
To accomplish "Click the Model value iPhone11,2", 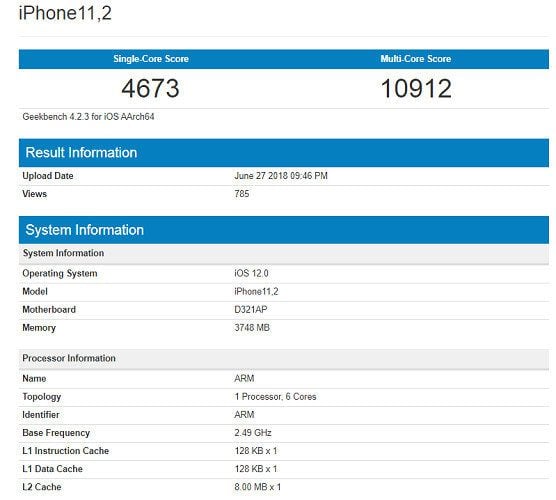I will tap(256, 291).
